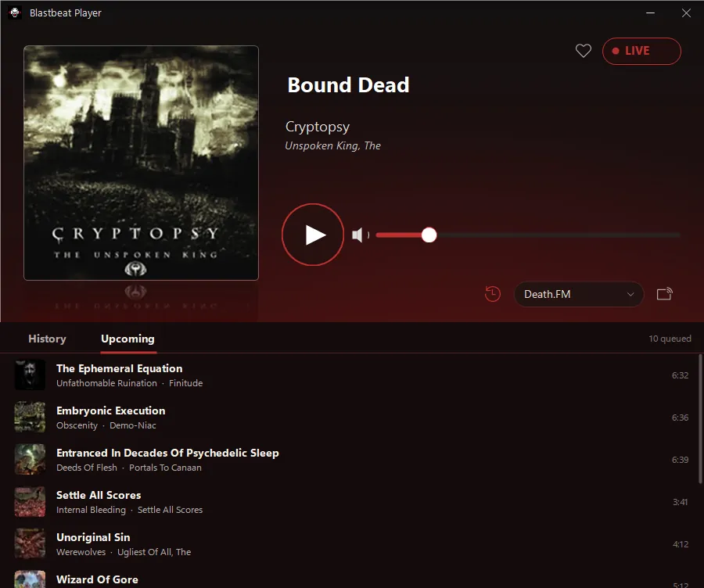This screenshot has width=704, height=588.
Task: Click the Cryptopsy album cover art
Action: pyautogui.click(x=141, y=163)
